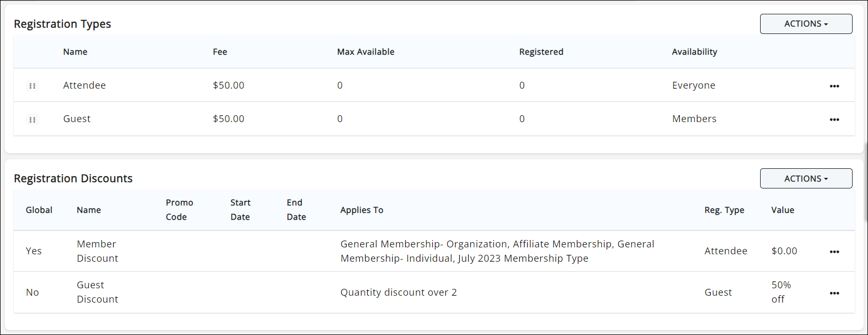Select the Guest Discount name
This screenshot has width=868, height=335.
(x=97, y=292)
